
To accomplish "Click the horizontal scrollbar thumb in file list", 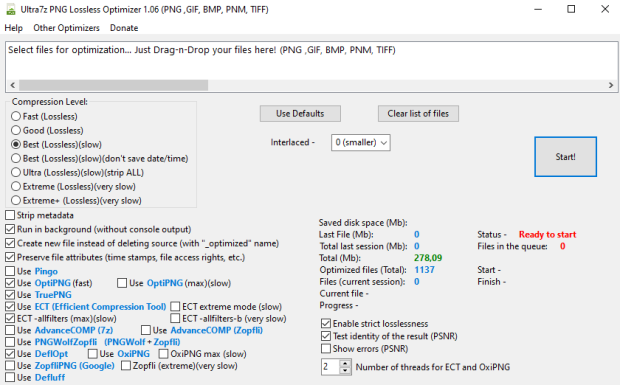I will click(x=113, y=85).
